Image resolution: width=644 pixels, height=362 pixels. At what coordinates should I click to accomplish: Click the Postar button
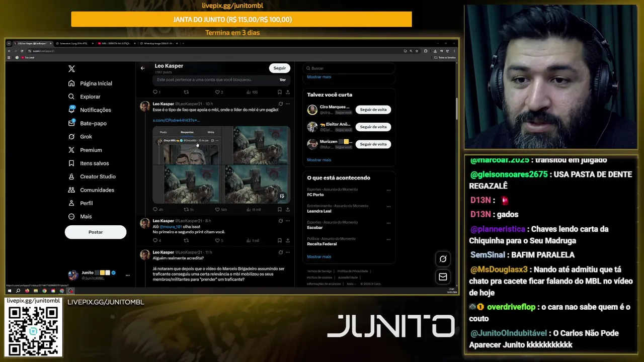point(96,232)
